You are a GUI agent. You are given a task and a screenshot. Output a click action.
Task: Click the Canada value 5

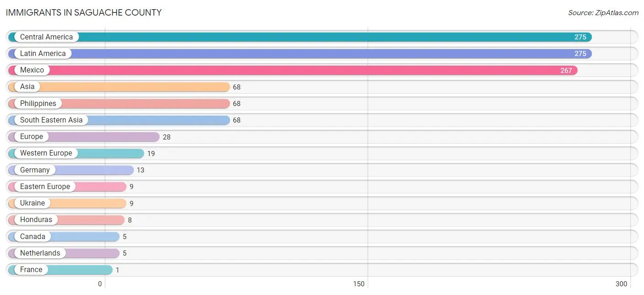124,237
